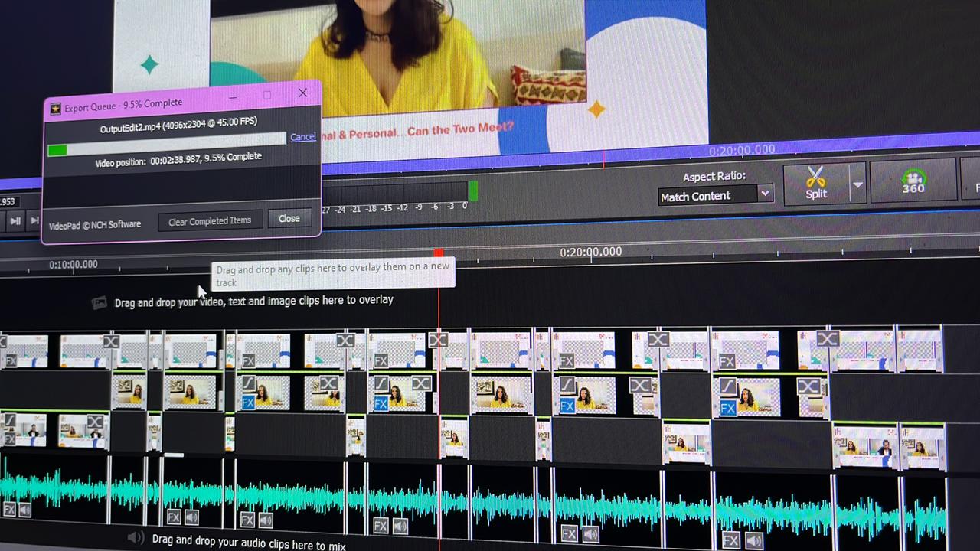
Task: Click fade curve icon on leftmost third-track clip
Action: pyautogui.click(x=10, y=420)
